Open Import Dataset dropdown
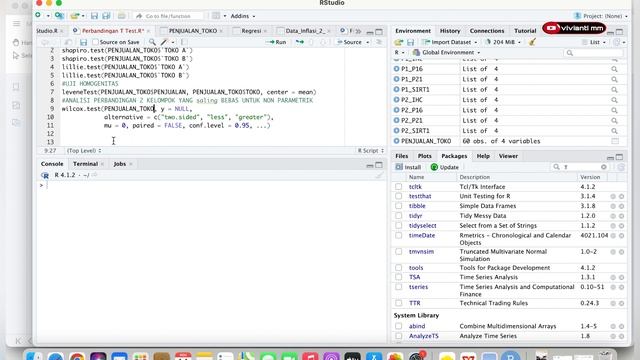Viewport: 640px width, 360px height. point(449,42)
